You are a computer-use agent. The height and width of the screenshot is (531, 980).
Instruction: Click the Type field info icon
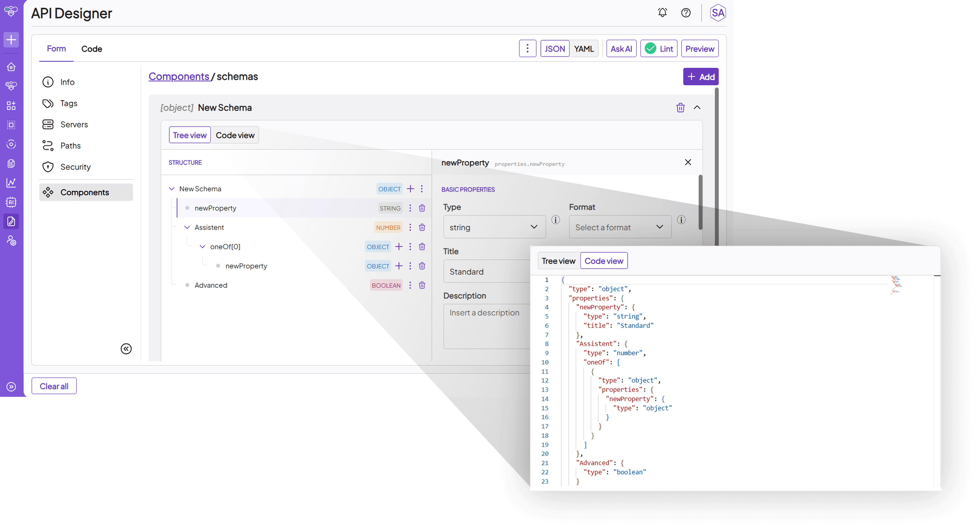(x=556, y=220)
